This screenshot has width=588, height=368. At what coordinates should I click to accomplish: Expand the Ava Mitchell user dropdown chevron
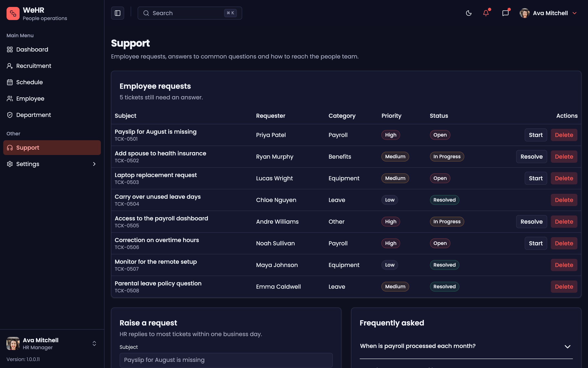pos(574,13)
